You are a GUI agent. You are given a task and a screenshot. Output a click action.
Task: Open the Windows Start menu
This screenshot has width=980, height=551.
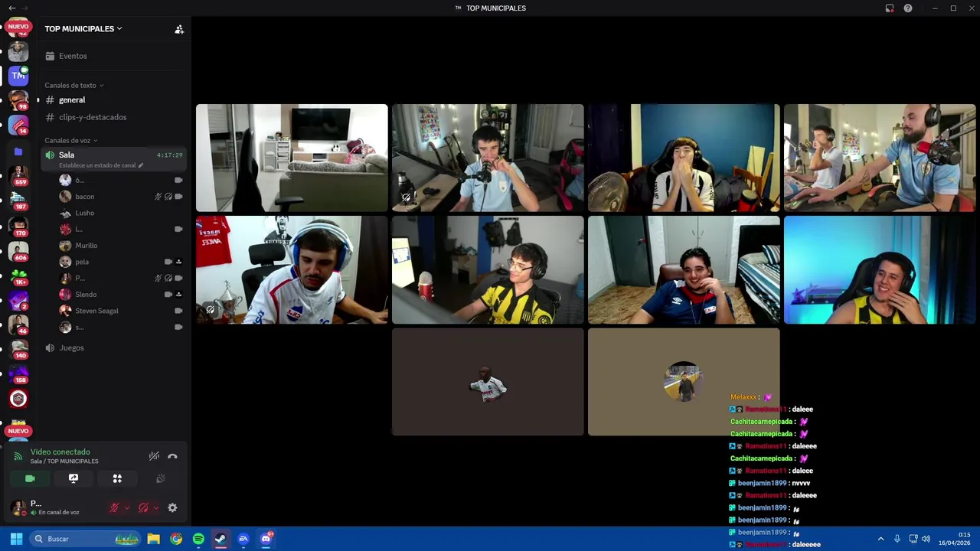[16, 539]
